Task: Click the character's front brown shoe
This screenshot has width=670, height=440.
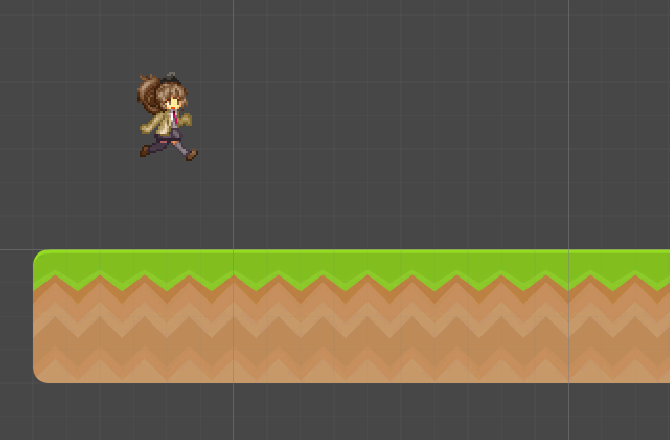Action: (x=191, y=155)
